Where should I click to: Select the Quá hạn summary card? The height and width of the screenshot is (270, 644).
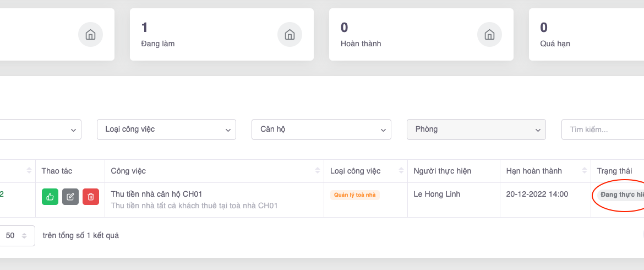point(586,34)
